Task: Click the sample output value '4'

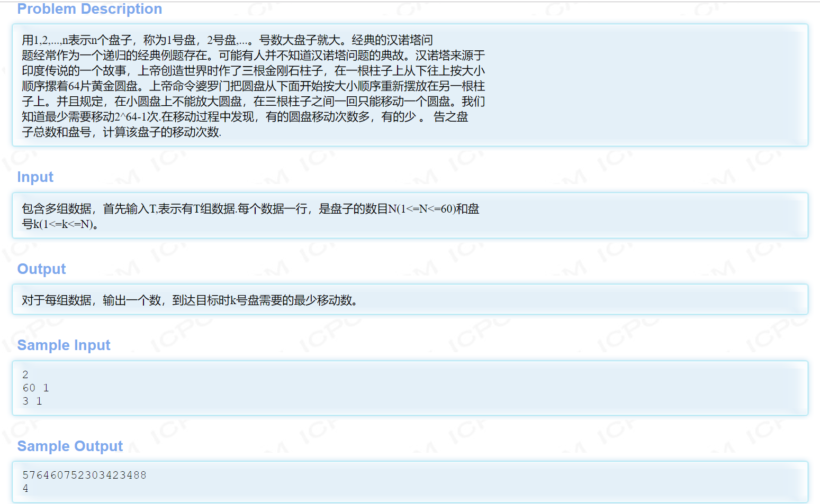Action: point(25,488)
